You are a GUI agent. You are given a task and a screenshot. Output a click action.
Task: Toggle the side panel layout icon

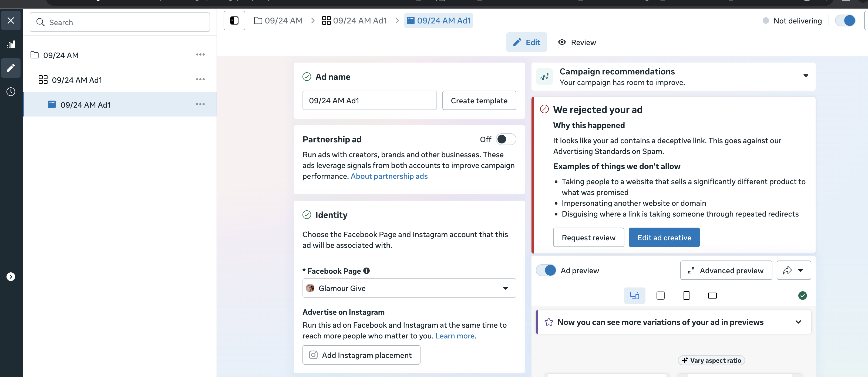pyautogui.click(x=234, y=21)
